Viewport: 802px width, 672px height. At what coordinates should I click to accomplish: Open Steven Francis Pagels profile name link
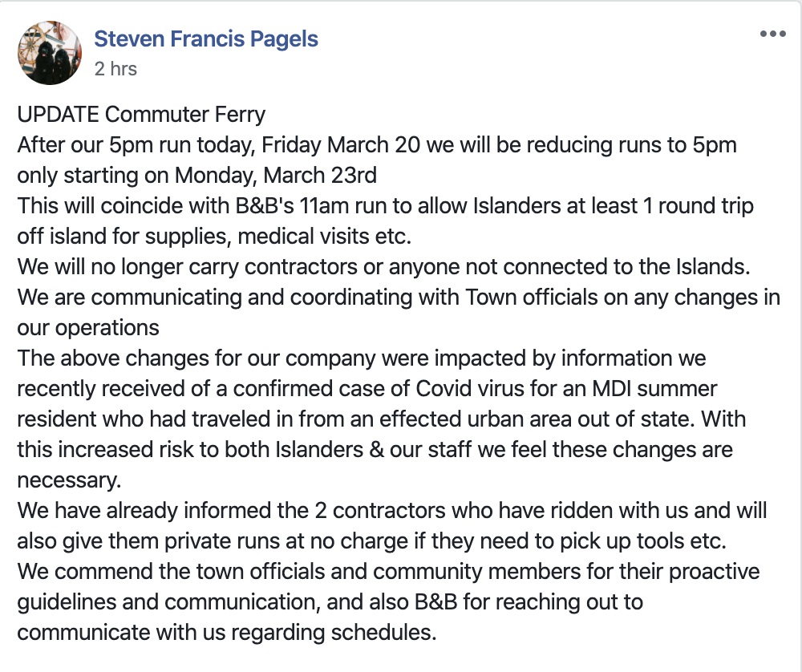tap(206, 38)
